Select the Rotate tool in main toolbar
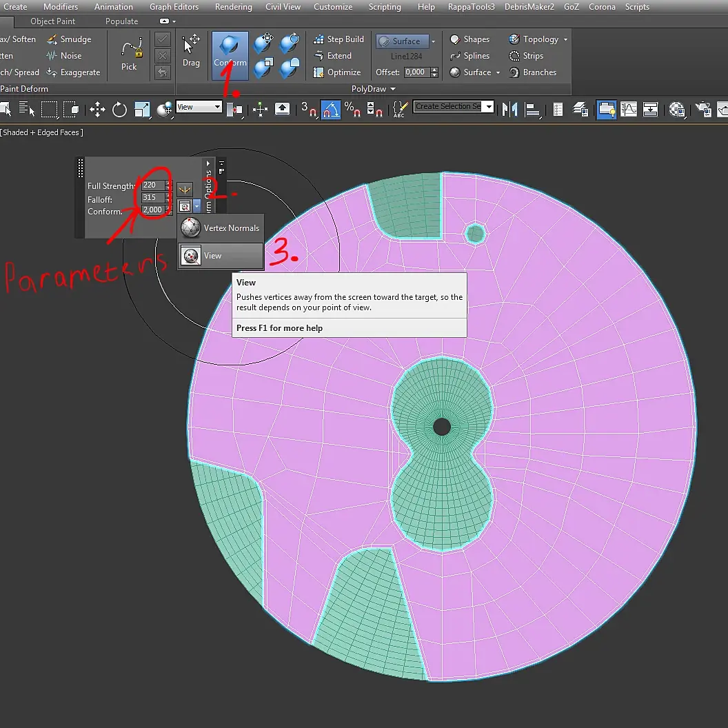728x728 pixels. [119, 110]
